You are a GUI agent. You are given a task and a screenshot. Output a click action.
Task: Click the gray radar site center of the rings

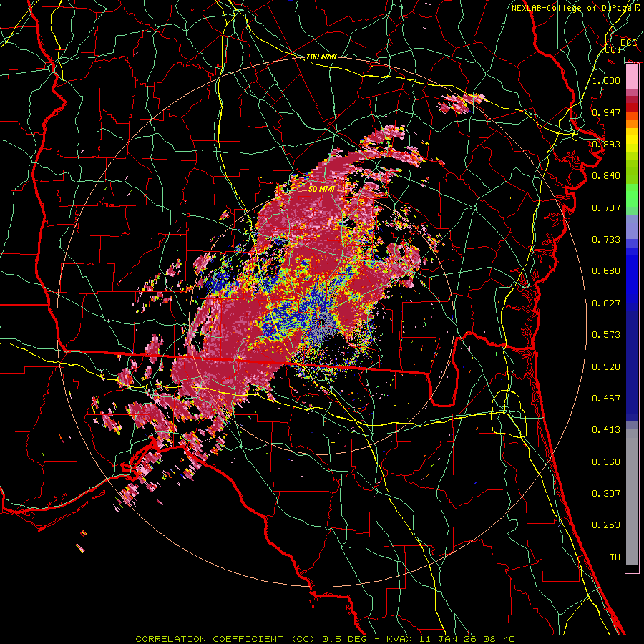tap(321, 321)
